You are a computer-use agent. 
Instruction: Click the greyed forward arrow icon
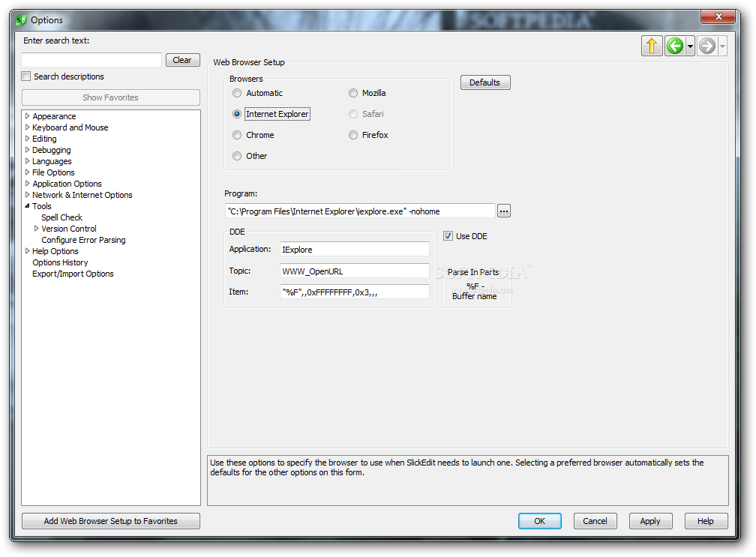(706, 46)
